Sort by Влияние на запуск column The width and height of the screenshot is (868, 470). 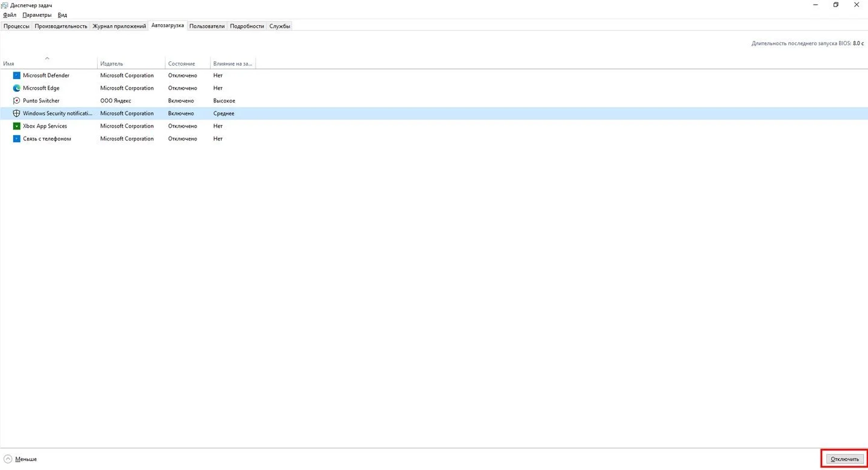pyautogui.click(x=233, y=63)
